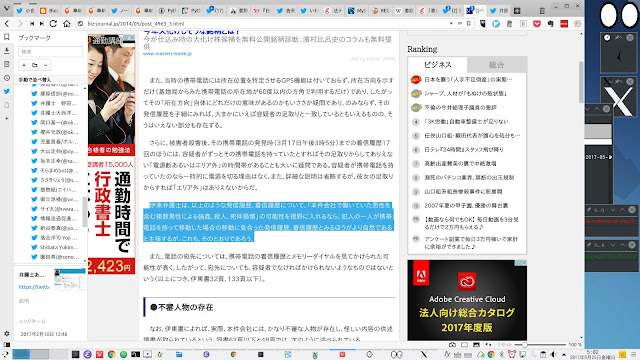Adjust the page zoom slider
Screen dimensions: 640x360
[x=541, y=345]
